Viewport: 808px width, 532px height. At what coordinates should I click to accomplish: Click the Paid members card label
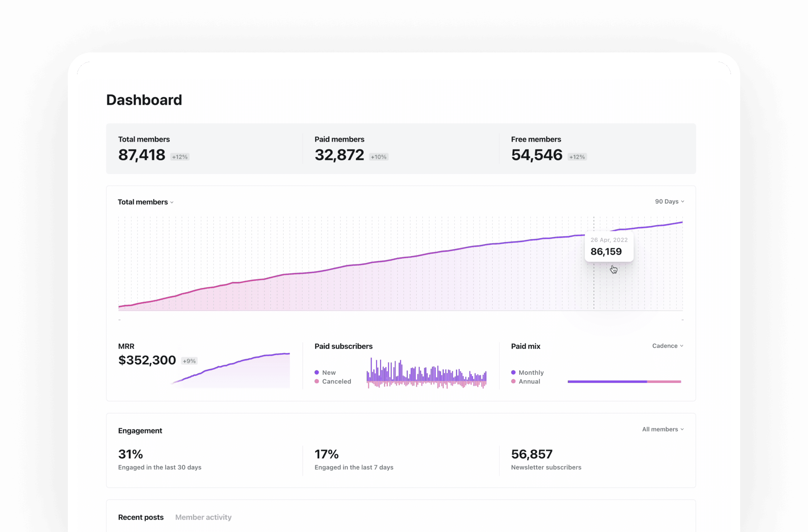click(x=339, y=139)
